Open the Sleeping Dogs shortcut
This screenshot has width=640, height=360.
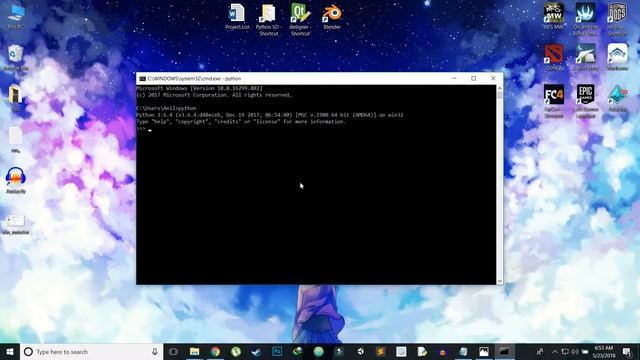tap(617, 20)
